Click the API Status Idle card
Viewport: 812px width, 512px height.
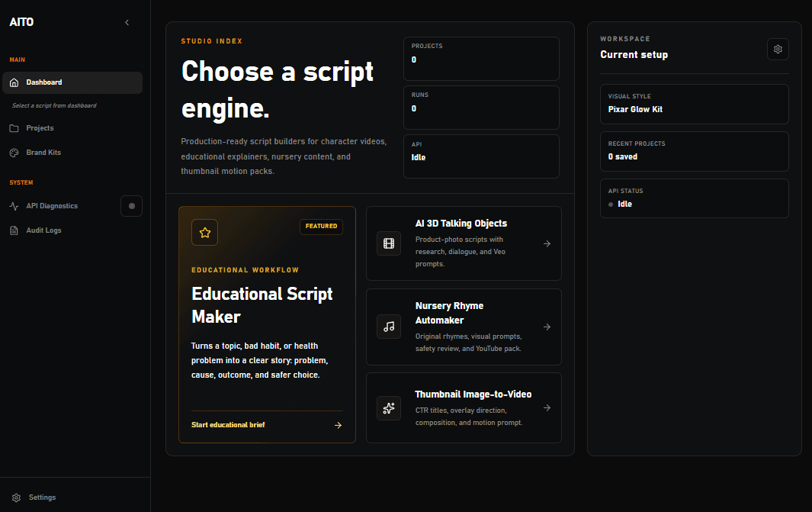pyautogui.click(x=695, y=198)
